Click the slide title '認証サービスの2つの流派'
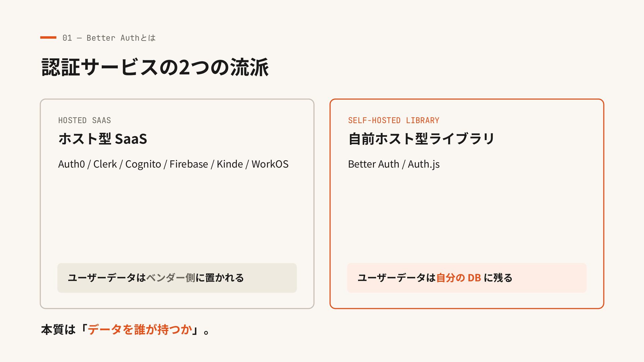Image resolution: width=644 pixels, height=362 pixels. coord(155,67)
